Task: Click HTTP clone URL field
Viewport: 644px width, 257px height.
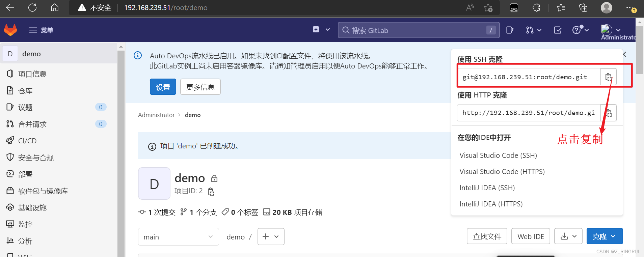Action: pos(529,113)
